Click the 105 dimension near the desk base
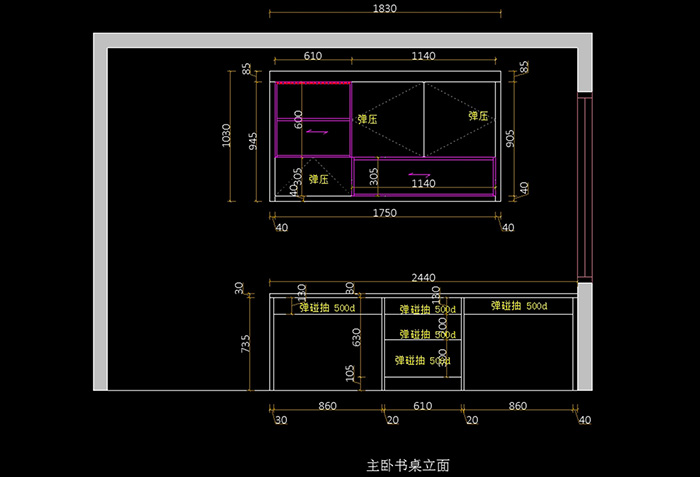Viewport: 700px width, 477px height. pyautogui.click(x=350, y=373)
